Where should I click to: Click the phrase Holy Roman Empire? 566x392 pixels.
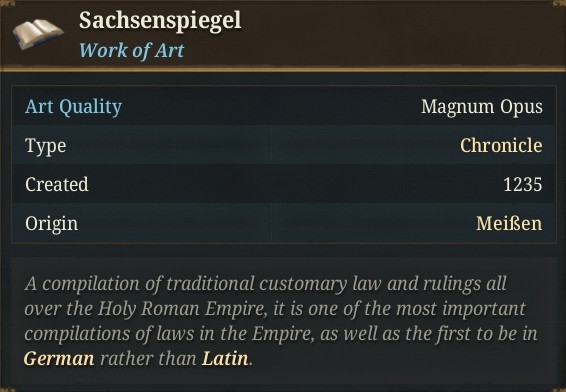coord(183,309)
